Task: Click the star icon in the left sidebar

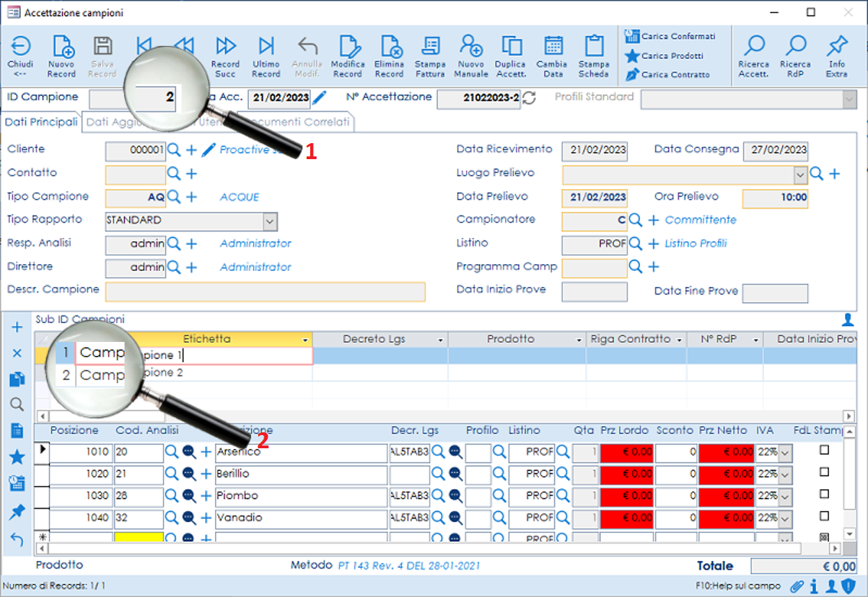Action: 17,457
